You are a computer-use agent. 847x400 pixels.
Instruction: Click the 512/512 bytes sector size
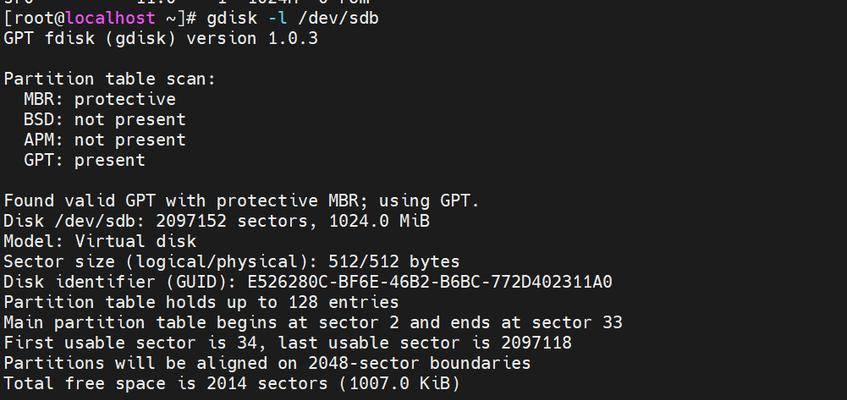(394, 262)
